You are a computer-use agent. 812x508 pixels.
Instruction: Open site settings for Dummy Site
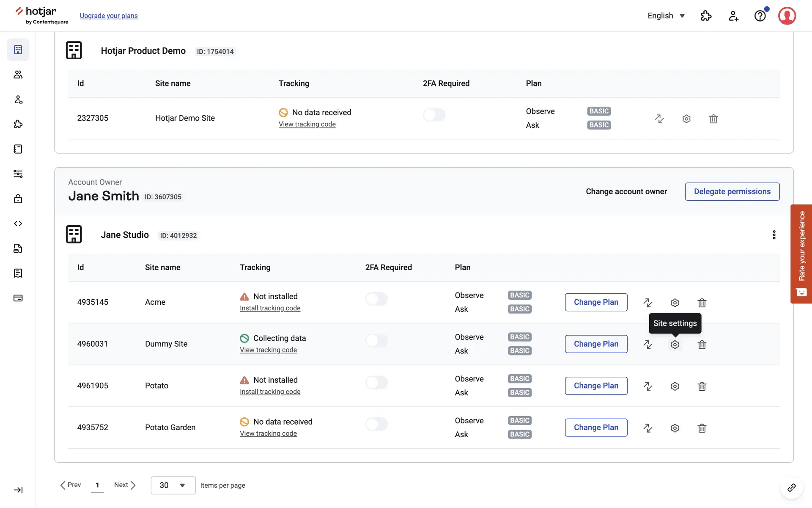tap(675, 345)
